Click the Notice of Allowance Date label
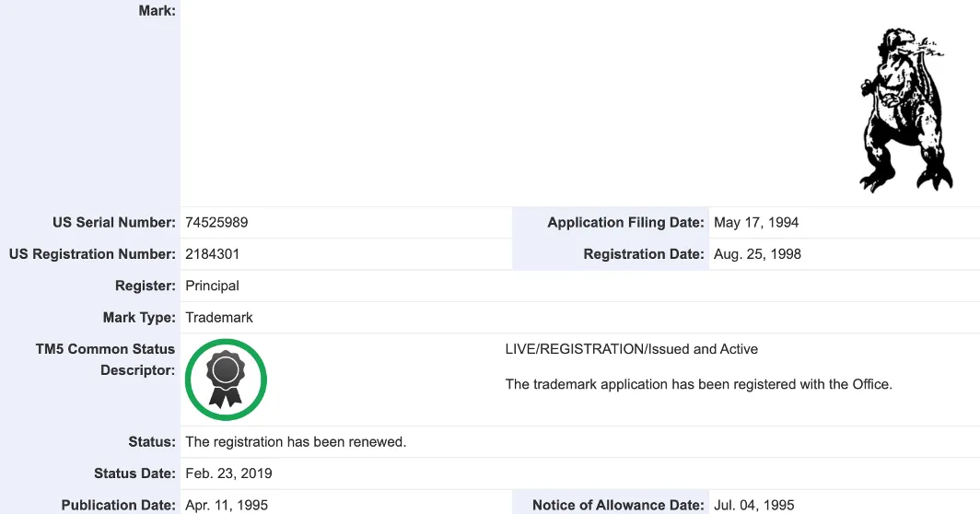 click(618, 505)
